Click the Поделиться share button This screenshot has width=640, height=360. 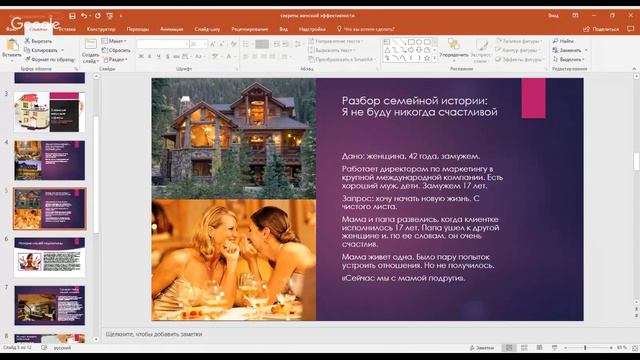click(x=601, y=29)
